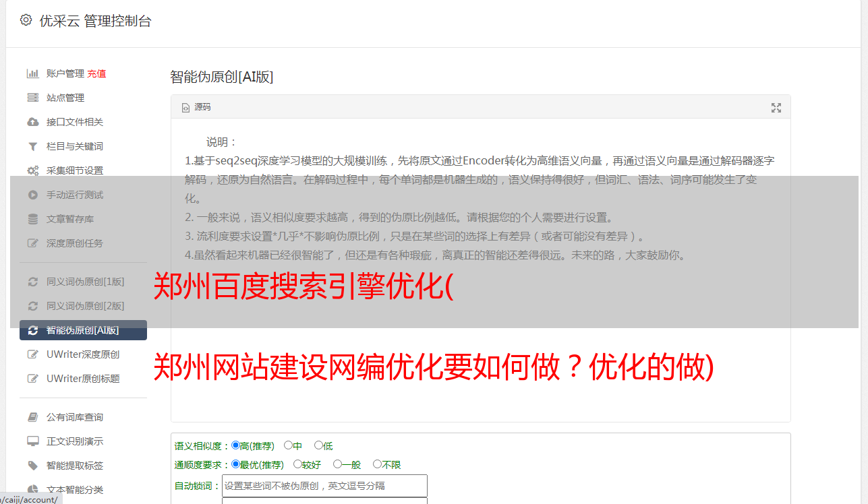Select 中 for 语义相似度
The image size is (868, 504).
pyautogui.click(x=293, y=445)
